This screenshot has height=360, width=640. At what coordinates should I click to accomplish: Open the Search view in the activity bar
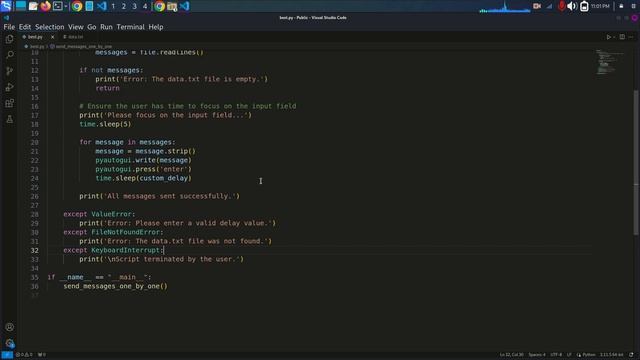point(9,55)
